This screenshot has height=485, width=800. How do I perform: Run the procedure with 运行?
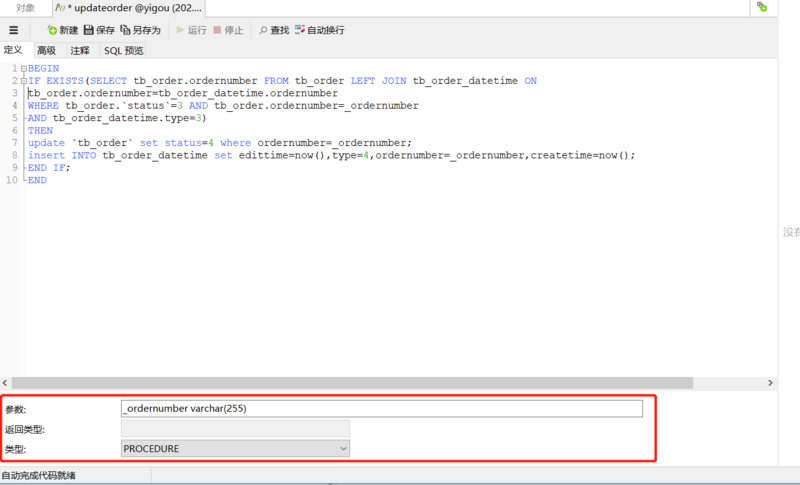click(191, 30)
